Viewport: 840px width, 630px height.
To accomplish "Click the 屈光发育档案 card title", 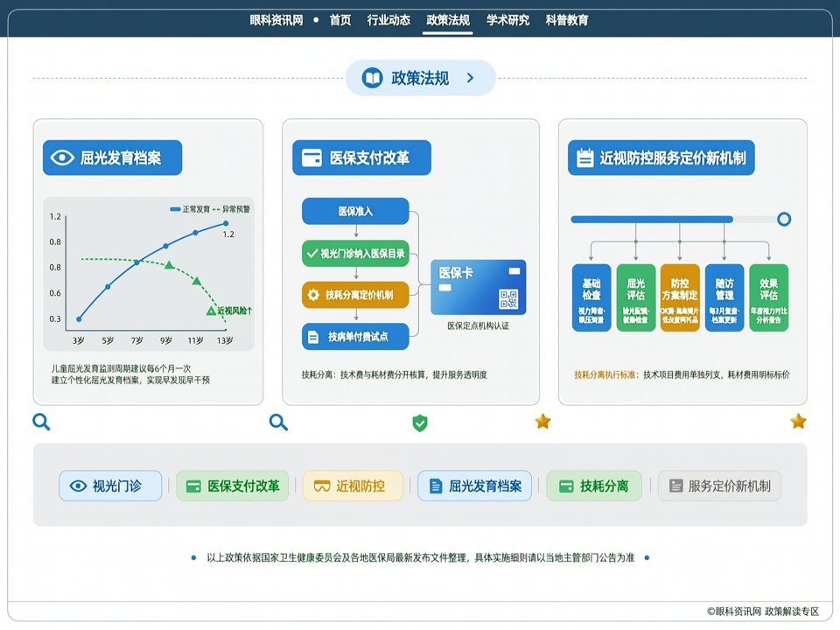I will (x=121, y=158).
